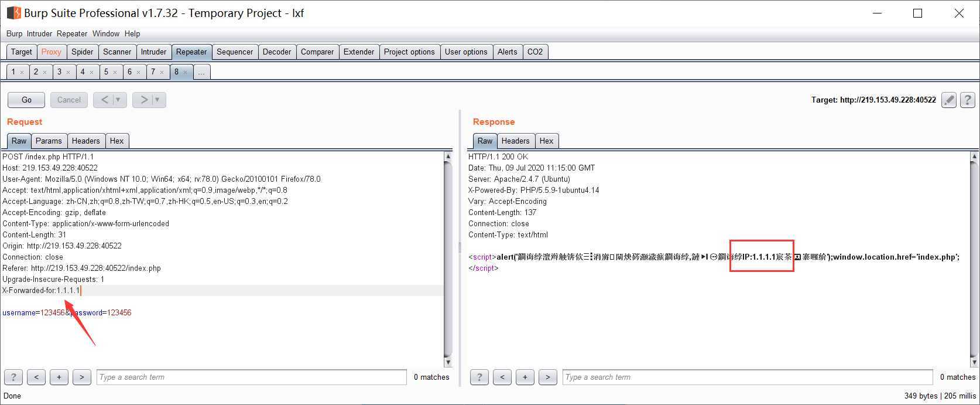The image size is (980, 405).
Task: Open the back history dropdown arrow
Action: pyautogui.click(x=118, y=100)
